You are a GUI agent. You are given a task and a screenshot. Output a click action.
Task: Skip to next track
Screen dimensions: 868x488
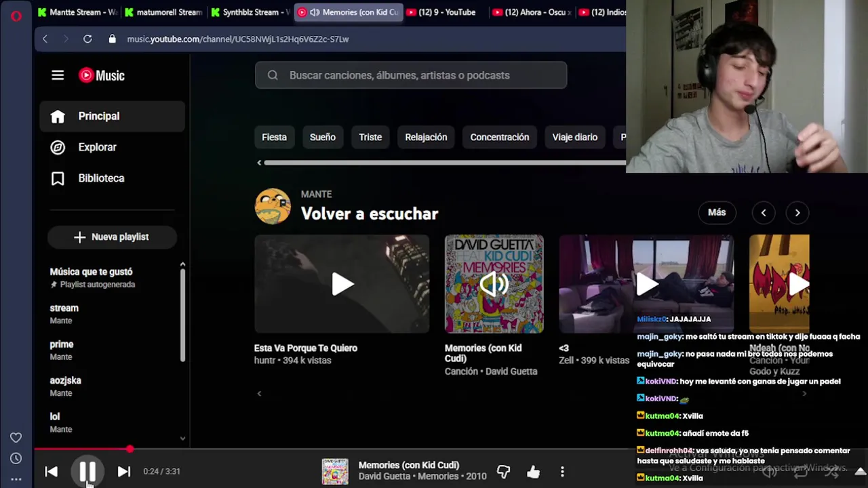[123, 472]
